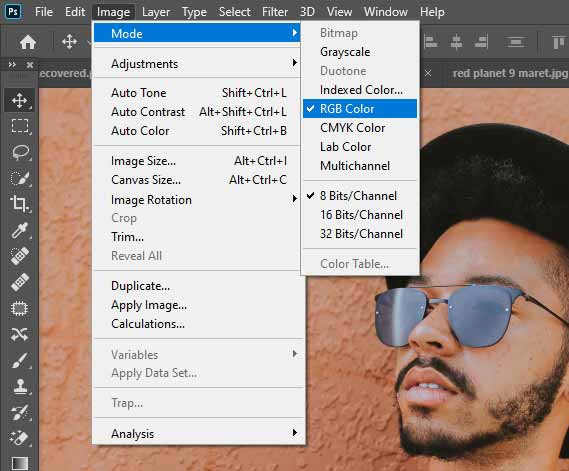Open the Filter menu
The height and width of the screenshot is (471, 569).
pyautogui.click(x=275, y=12)
